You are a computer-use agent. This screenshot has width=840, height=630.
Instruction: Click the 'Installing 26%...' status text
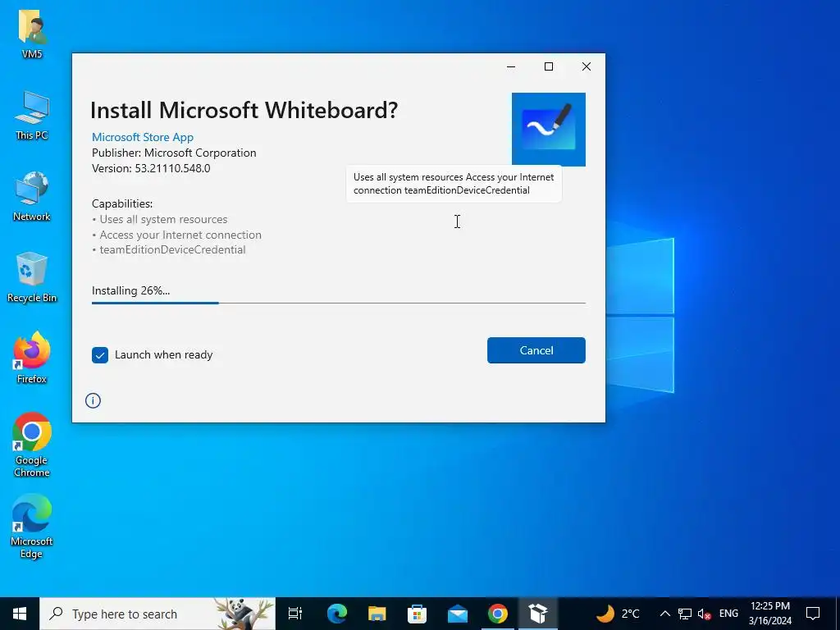130,290
